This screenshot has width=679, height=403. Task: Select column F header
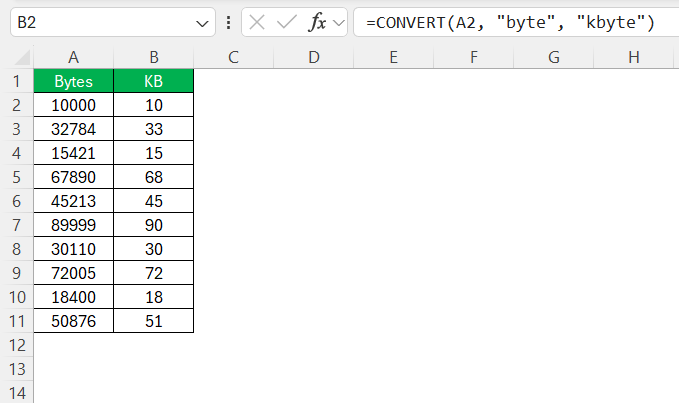click(474, 57)
